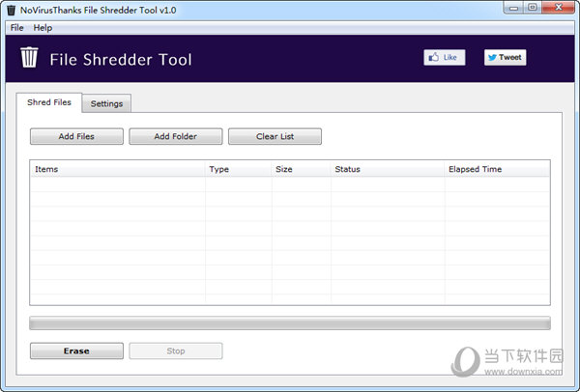Image resolution: width=580 pixels, height=392 pixels.
Task: Sort by the Elapsed Time column header
Action: 497,169
